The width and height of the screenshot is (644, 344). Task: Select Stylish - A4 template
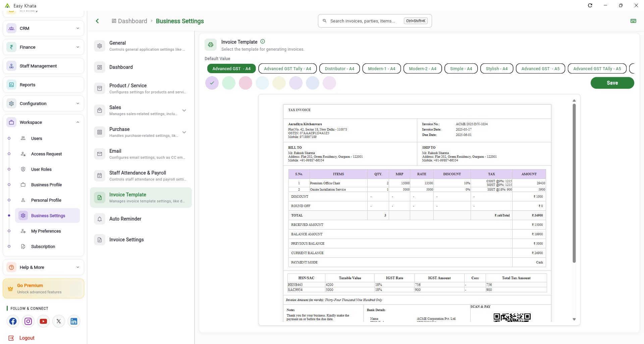coord(496,68)
